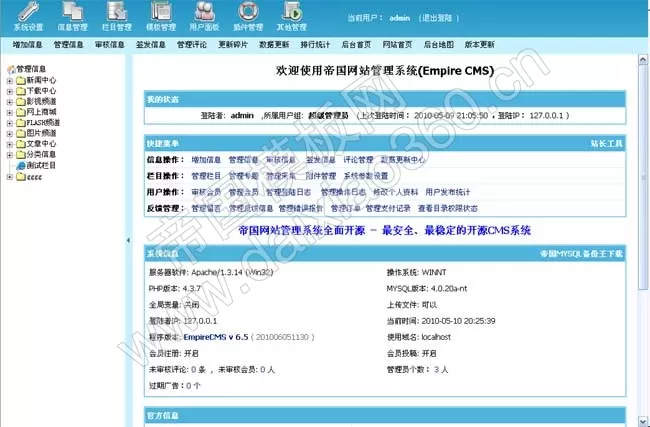Screen dimensions: 650x427
Task: Expand the 文章中心 tree node
Action: click(10, 144)
